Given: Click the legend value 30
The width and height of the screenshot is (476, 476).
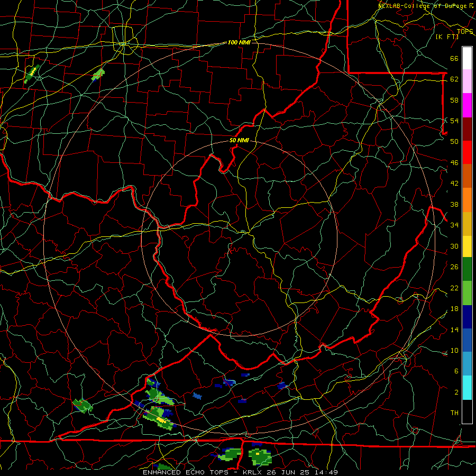Looking at the screenshot, I should coord(454,246).
